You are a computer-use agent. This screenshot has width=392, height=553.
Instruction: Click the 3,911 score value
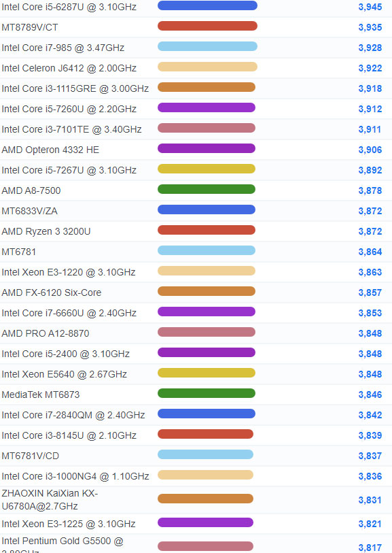370,130
